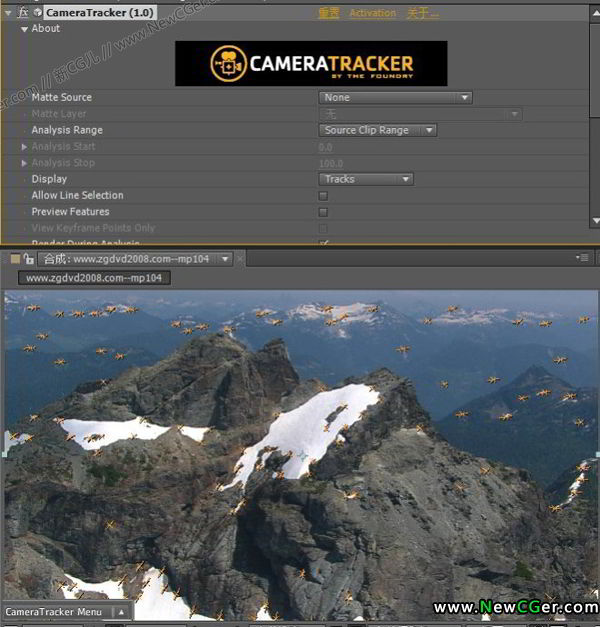Screen dimensions: 600x627
Task: Open the composition panel options menu
Action: point(582,258)
